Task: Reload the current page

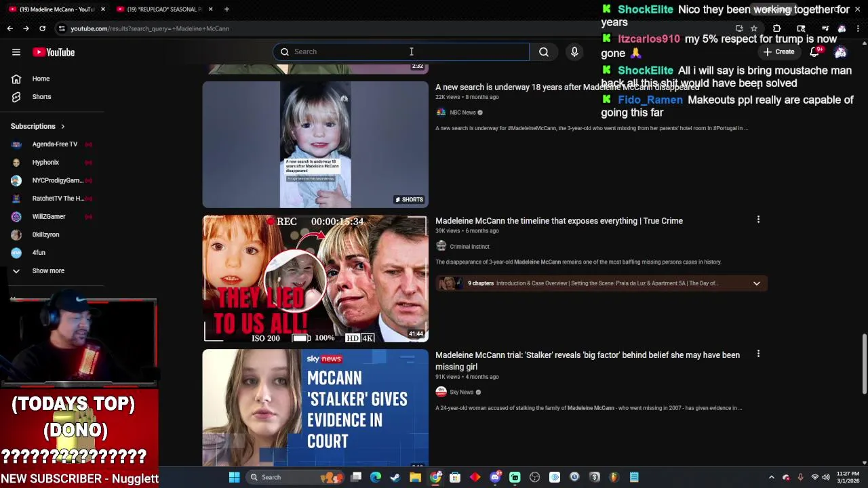Action: coord(42,28)
